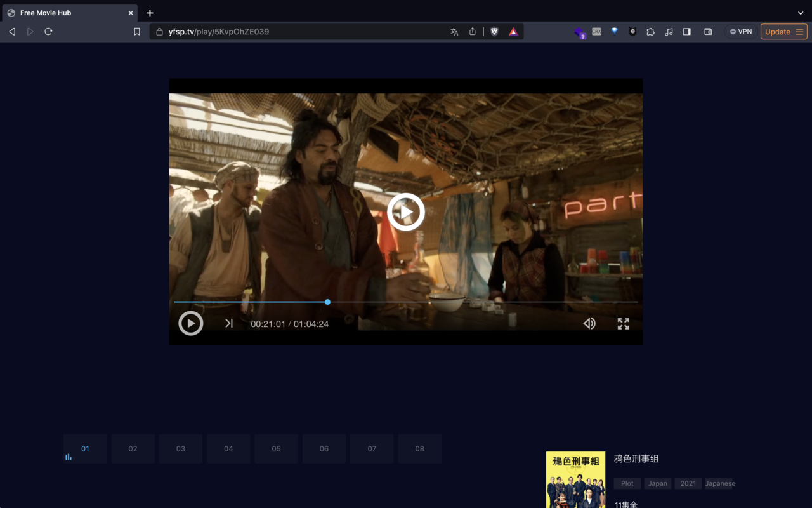Select episode 05
The image size is (812, 508).
pyautogui.click(x=276, y=449)
